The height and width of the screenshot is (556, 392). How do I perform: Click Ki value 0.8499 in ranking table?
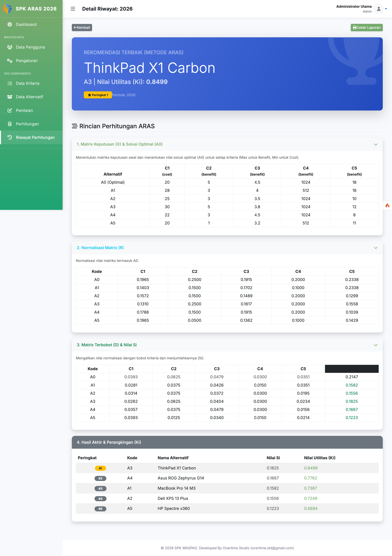click(x=311, y=468)
